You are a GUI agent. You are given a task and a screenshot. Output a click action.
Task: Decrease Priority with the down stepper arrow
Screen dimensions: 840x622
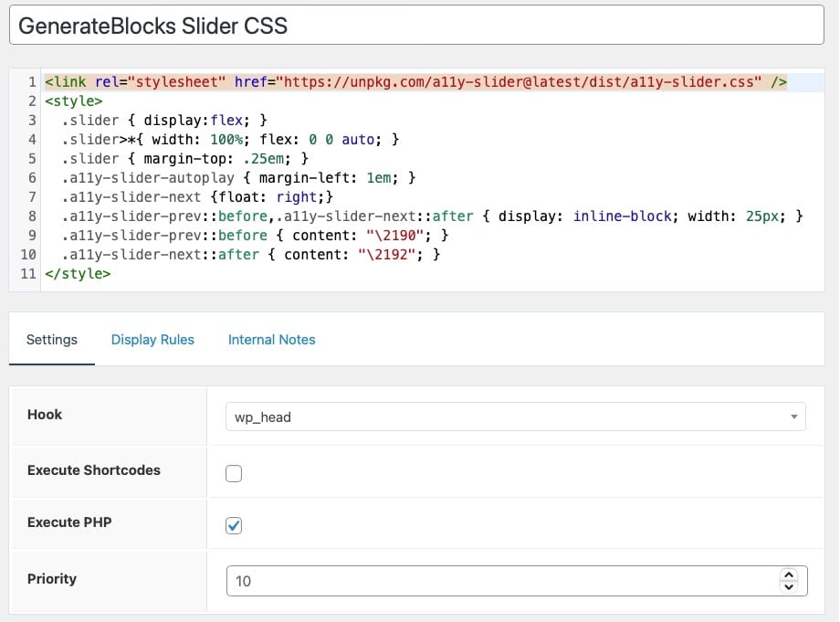tap(789, 586)
